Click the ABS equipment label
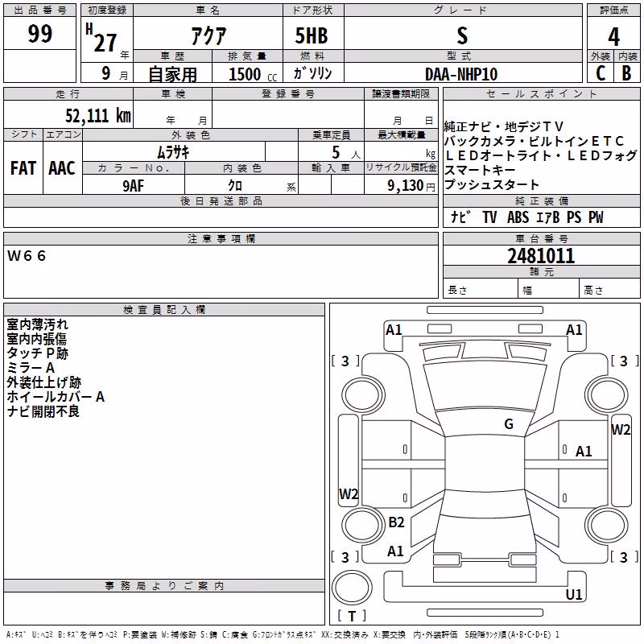644x644 pixels. coord(518,217)
